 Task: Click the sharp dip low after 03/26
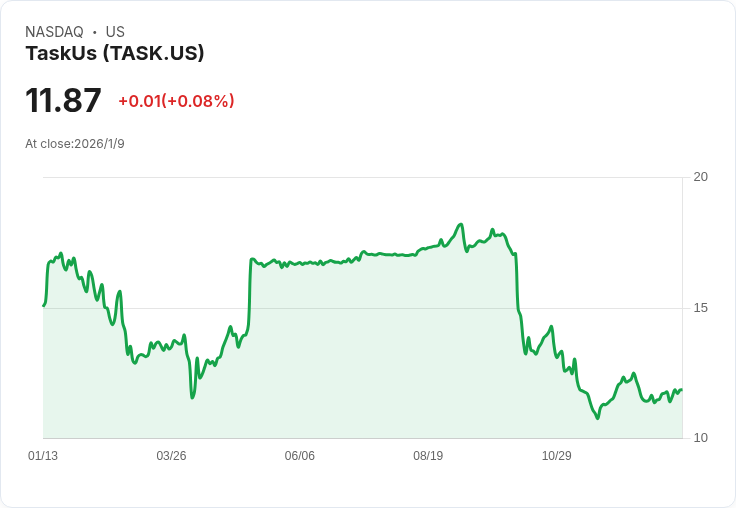[x=192, y=398]
